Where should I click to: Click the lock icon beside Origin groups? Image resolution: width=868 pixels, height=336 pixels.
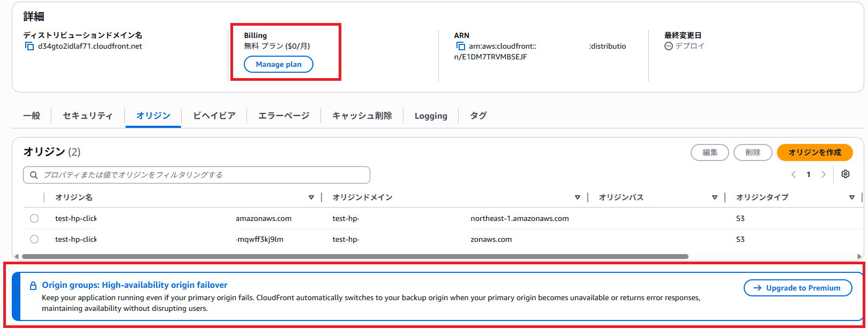point(33,286)
